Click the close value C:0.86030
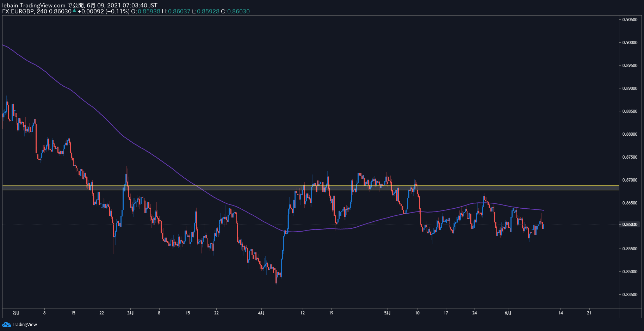Viewport: 644px width, 331px height. click(235, 11)
